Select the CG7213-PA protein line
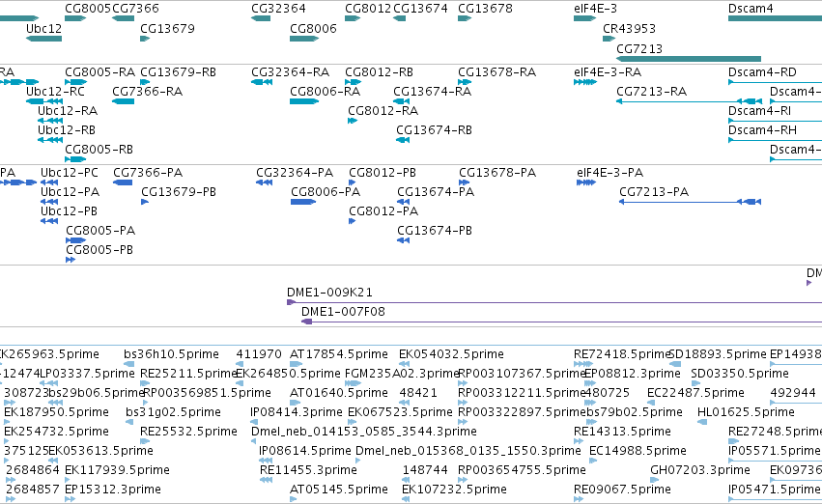Image resolution: width=822 pixels, height=504 pixels. [x=690, y=202]
